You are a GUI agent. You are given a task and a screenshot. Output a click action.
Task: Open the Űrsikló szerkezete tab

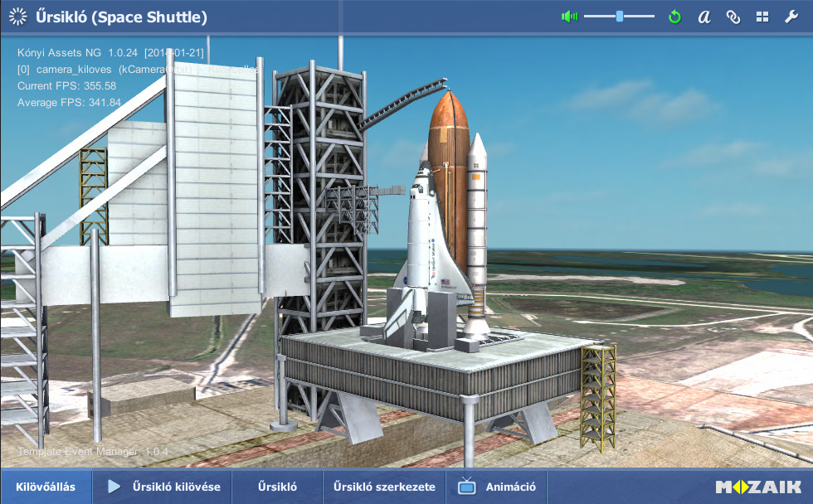point(385,487)
